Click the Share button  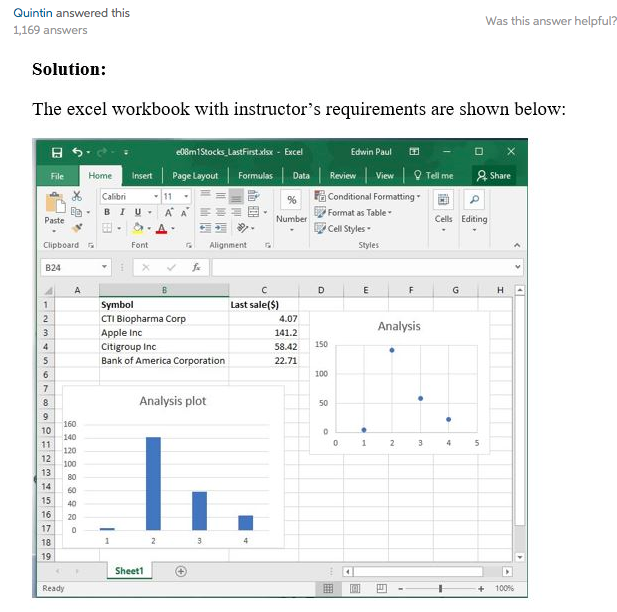494,176
